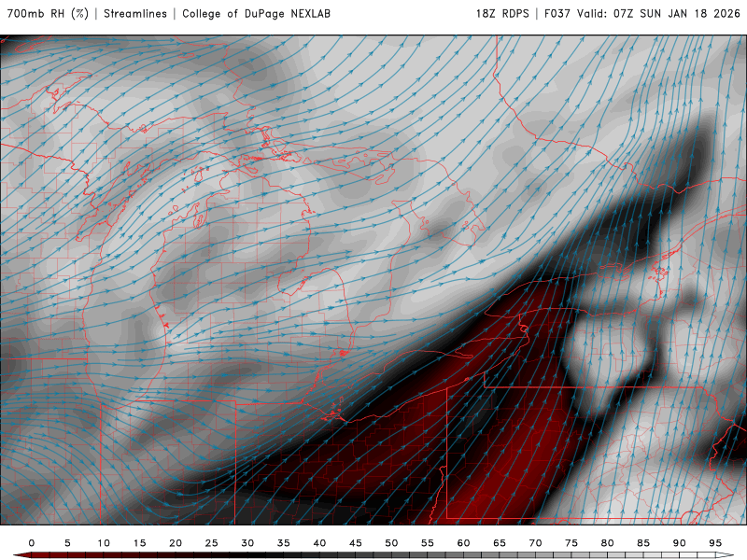Select the "18Z RDPS" model run label
This screenshot has width=747, height=560.
(x=502, y=13)
